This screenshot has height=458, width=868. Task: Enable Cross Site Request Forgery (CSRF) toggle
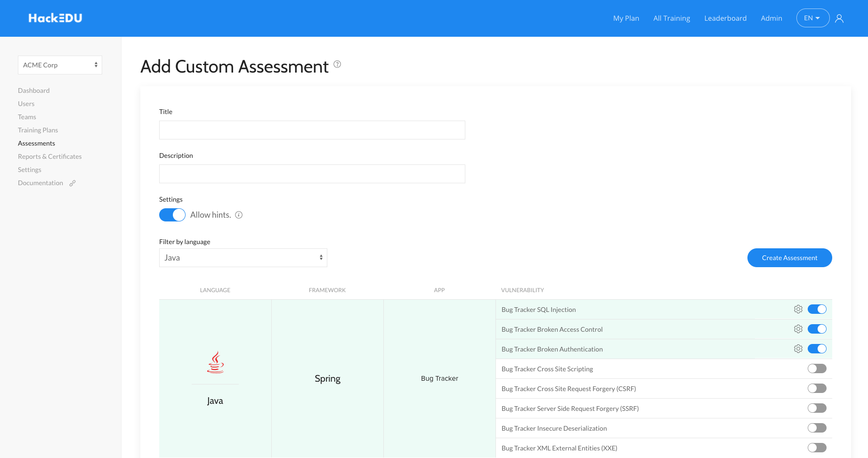(817, 388)
